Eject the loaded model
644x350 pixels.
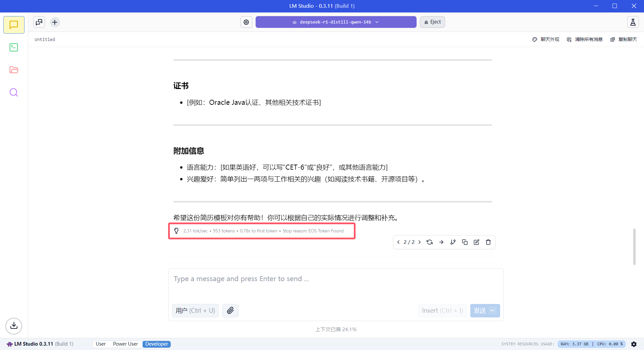[x=432, y=22]
